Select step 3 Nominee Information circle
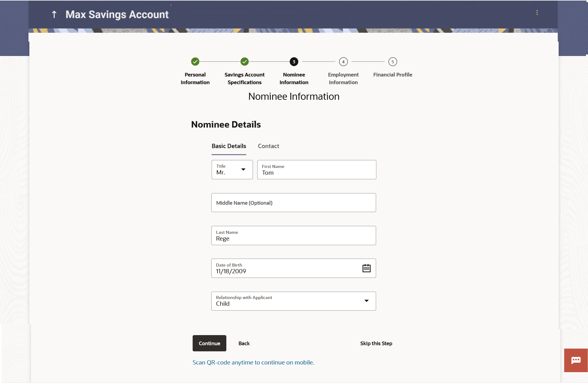 294,62
